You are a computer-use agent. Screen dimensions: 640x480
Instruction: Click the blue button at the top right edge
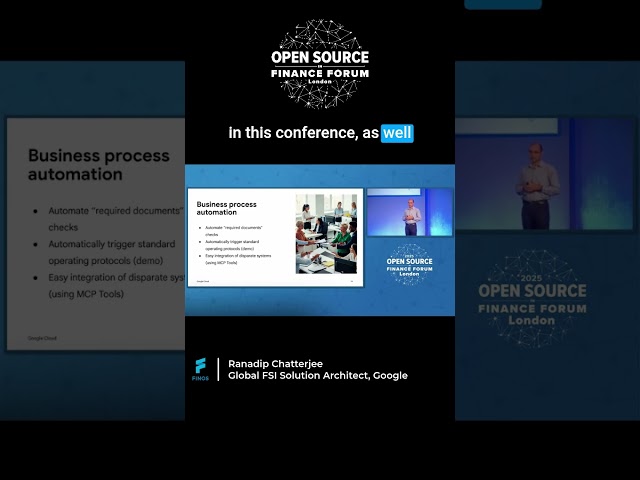[x=503, y=4]
